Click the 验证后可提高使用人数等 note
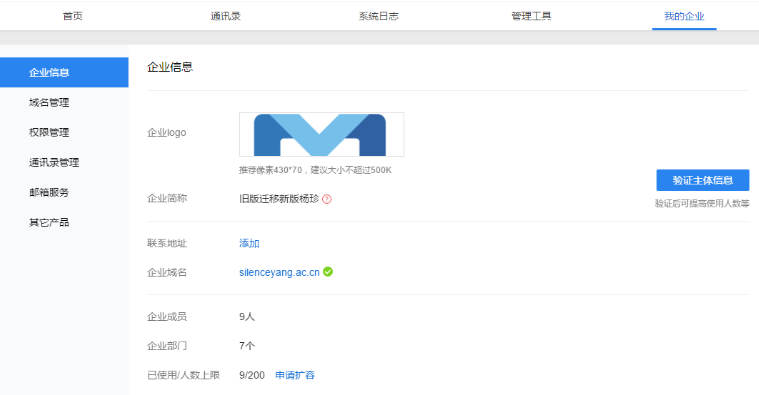This screenshot has width=759, height=395. pos(702,203)
